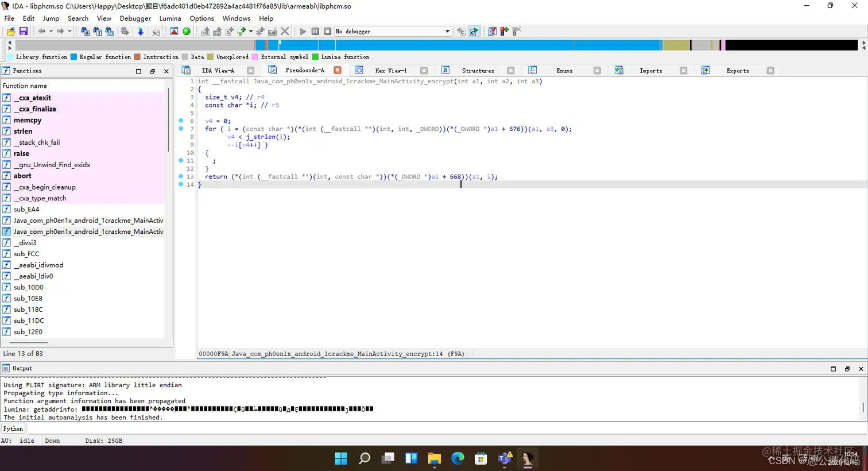
Task: Close the Pseudocode-A tab
Action: pyautogui.click(x=338, y=70)
